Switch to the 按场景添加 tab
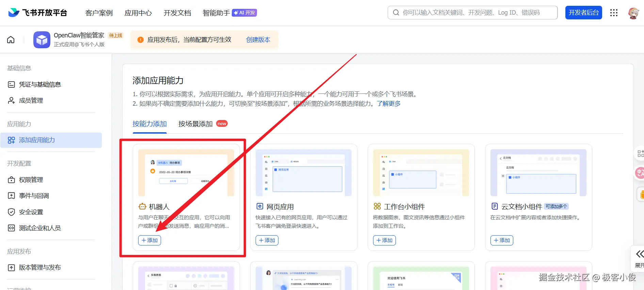The width and height of the screenshot is (644, 290). [x=196, y=124]
